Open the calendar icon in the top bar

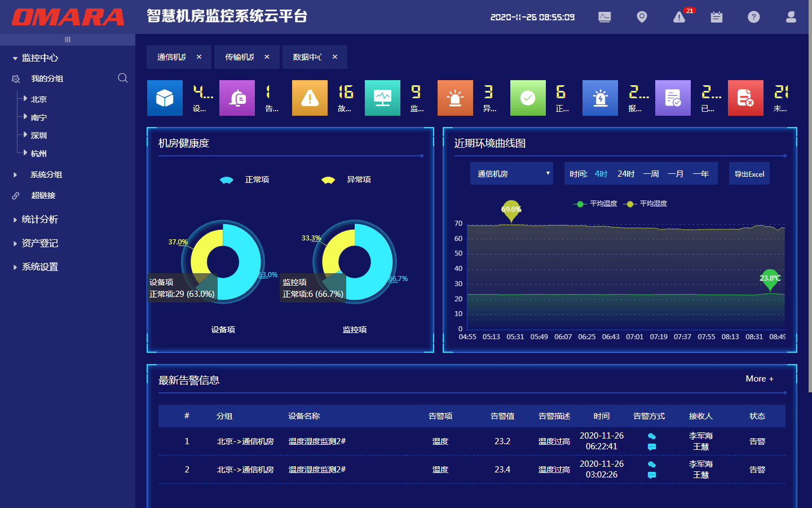716,17
